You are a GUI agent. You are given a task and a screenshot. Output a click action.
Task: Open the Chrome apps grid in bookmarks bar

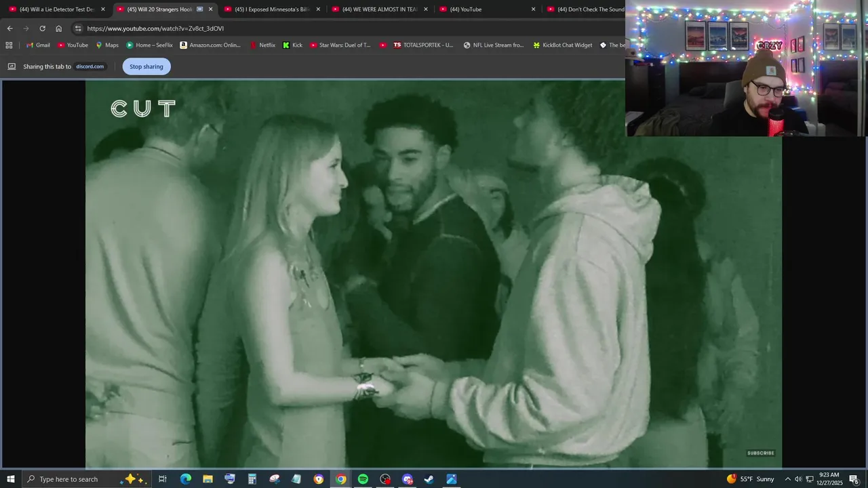point(9,45)
